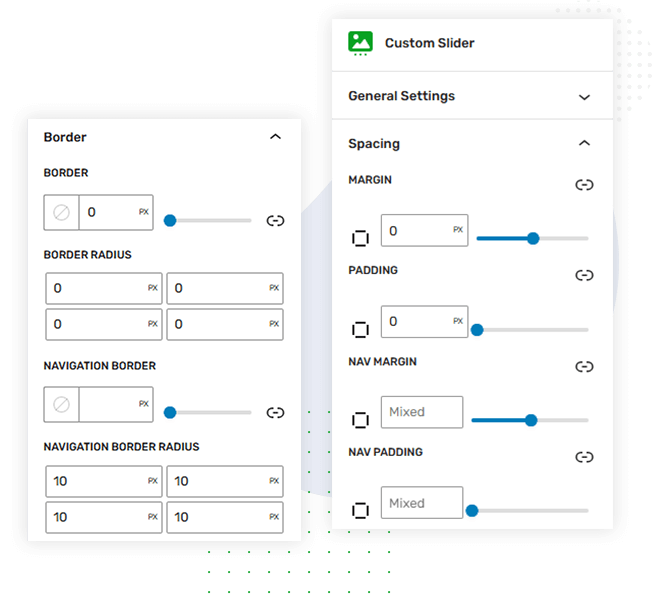This screenshot has height=594, width=652.
Task: Click the Navigation Border link icon
Action: click(x=275, y=412)
